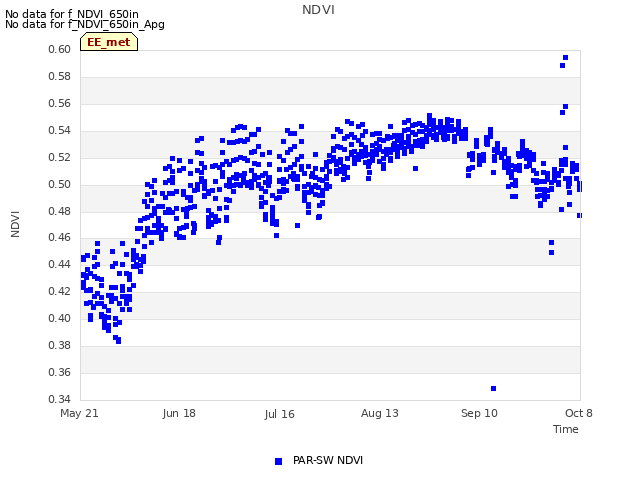Click the 0.60 y-axis value
This screenshot has width=640, height=480.
point(59,49)
